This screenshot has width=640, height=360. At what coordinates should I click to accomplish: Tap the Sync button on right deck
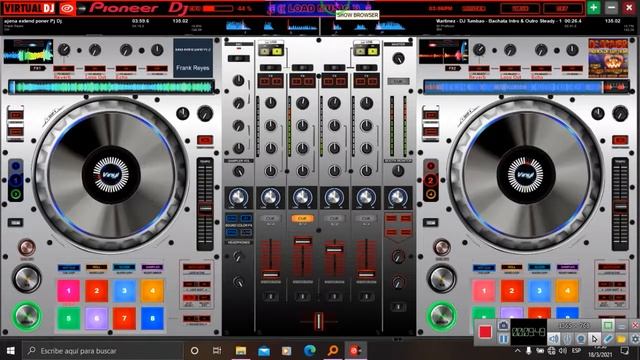pos(441,247)
